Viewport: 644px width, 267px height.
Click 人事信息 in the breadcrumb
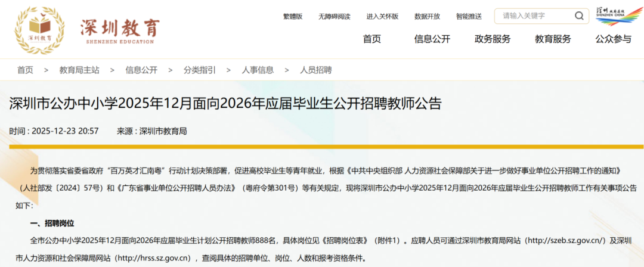pyautogui.click(x=258, y=70)
